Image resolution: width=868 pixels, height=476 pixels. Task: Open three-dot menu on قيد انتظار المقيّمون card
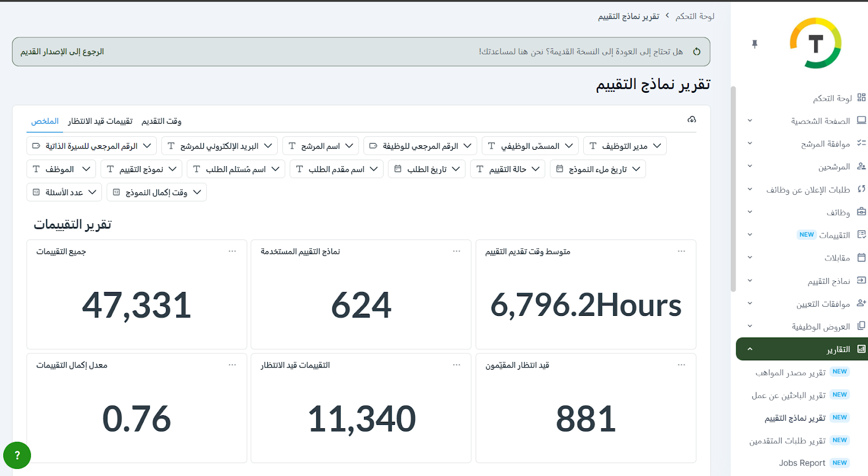pyautogui.click(x=681, y=365)
